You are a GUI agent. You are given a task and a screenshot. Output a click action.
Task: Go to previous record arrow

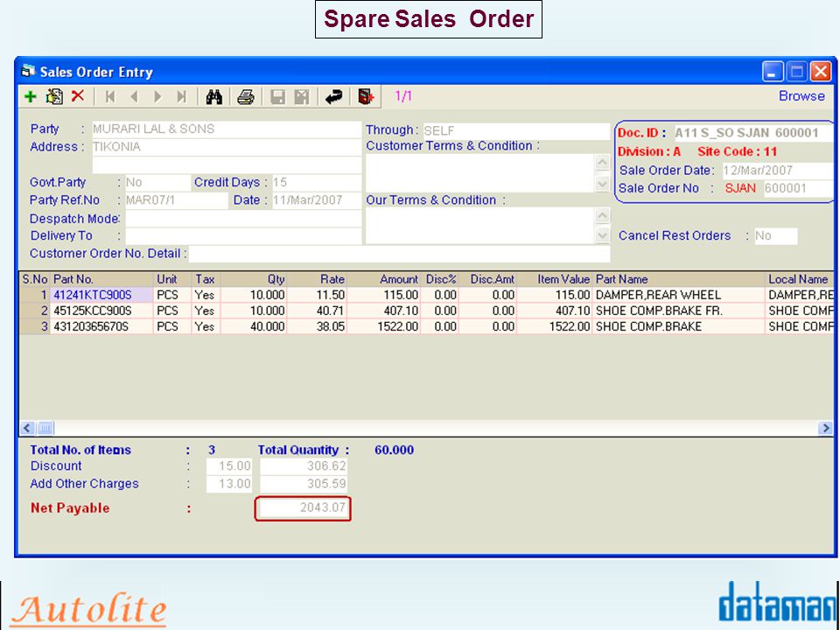coord(134,96)
